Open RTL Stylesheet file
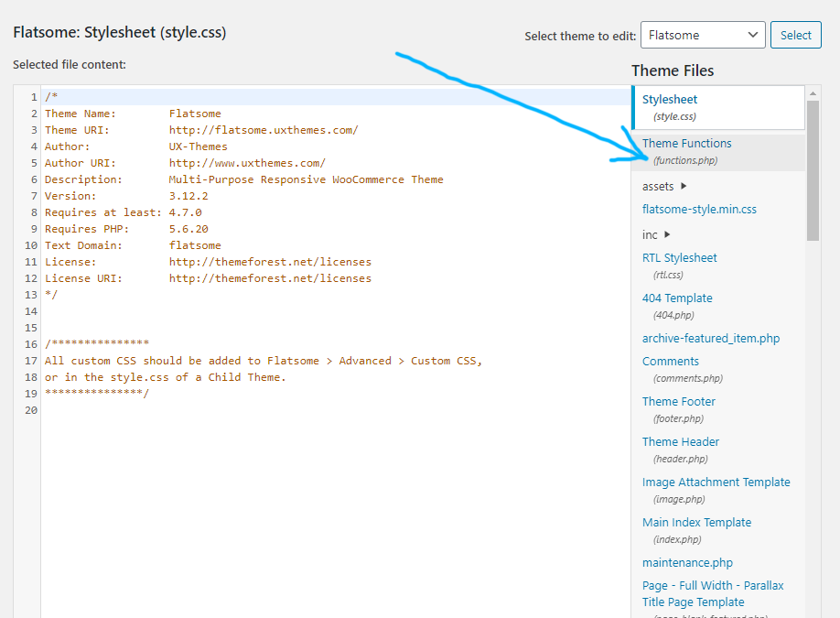Screen dimensions: 840x618 pos(679,258)
